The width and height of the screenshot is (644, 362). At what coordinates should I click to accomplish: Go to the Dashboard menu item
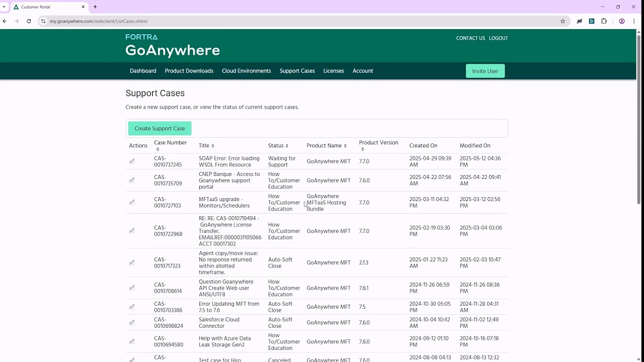(x=143, y=71)
